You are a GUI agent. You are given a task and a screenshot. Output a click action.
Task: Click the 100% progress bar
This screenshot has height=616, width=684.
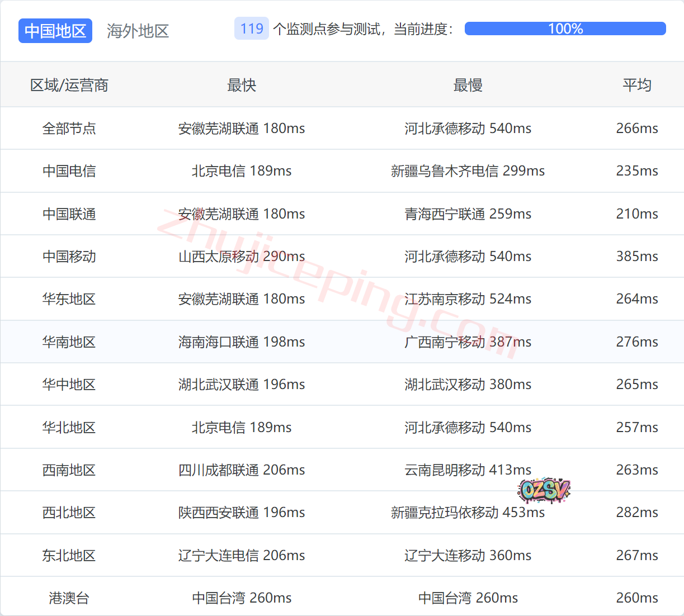[565, 29]
